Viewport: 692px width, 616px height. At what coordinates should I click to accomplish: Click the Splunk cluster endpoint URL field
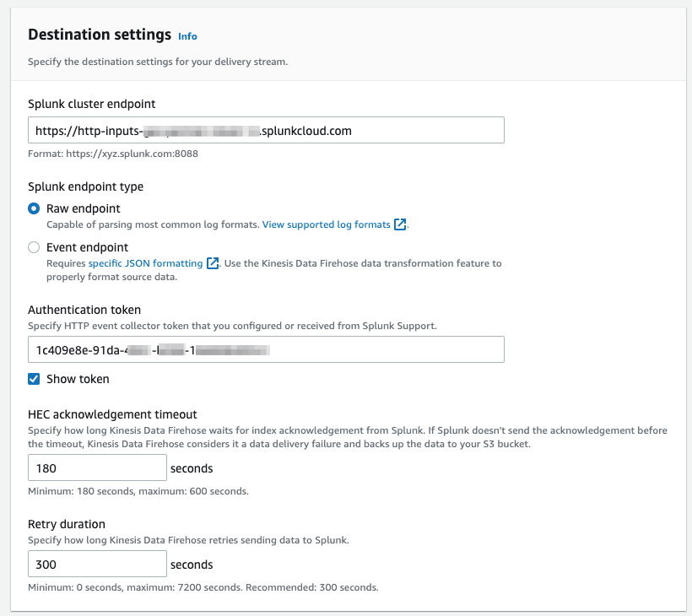pos(266,131)
